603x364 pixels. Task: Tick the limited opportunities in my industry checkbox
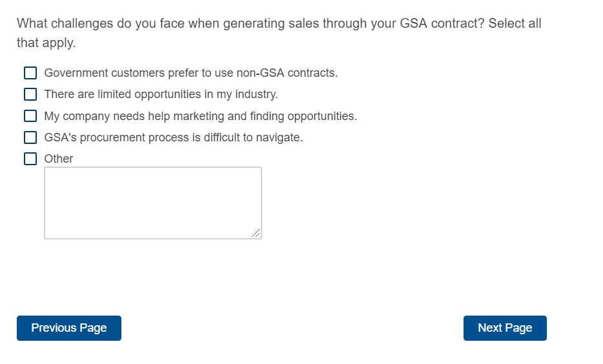click(30, 94)
